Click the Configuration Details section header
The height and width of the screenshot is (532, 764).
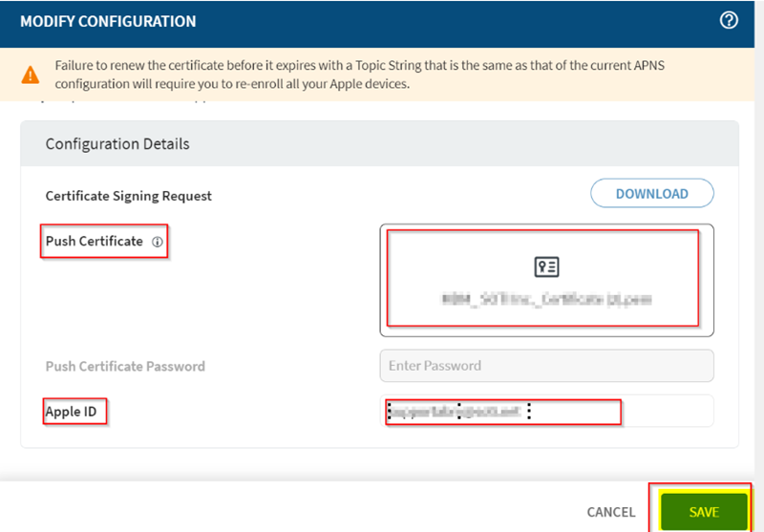click(117, 144)
